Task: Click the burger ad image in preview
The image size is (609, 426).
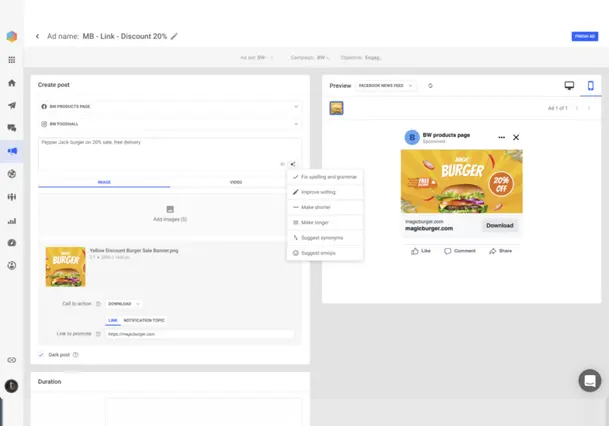Action: coord(461,181)
